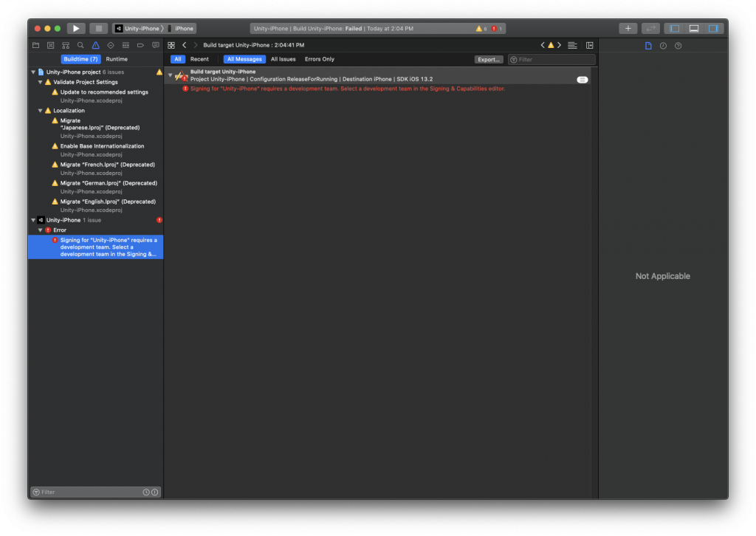Viewport: 756px width, 536px height.
Task: Open the Unity-iPhone scheme selector
Action: tap(138, 29)
